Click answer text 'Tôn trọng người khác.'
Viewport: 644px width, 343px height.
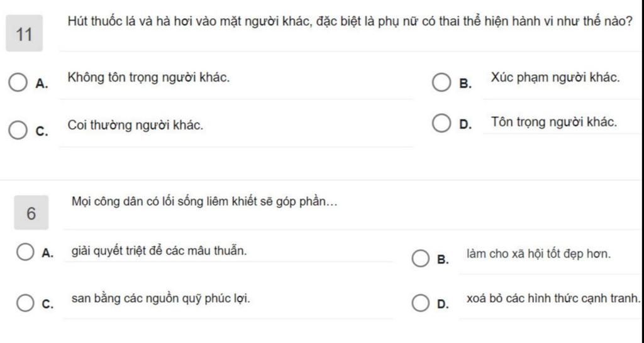[x=554, y=122]
